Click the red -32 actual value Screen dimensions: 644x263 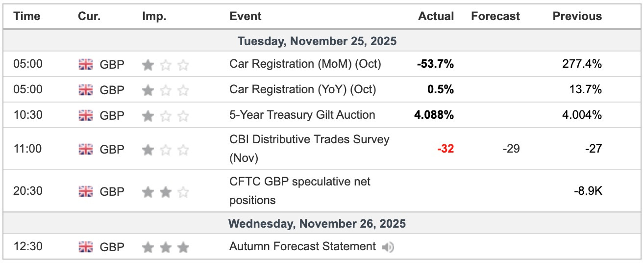click(x=446, y=149)
